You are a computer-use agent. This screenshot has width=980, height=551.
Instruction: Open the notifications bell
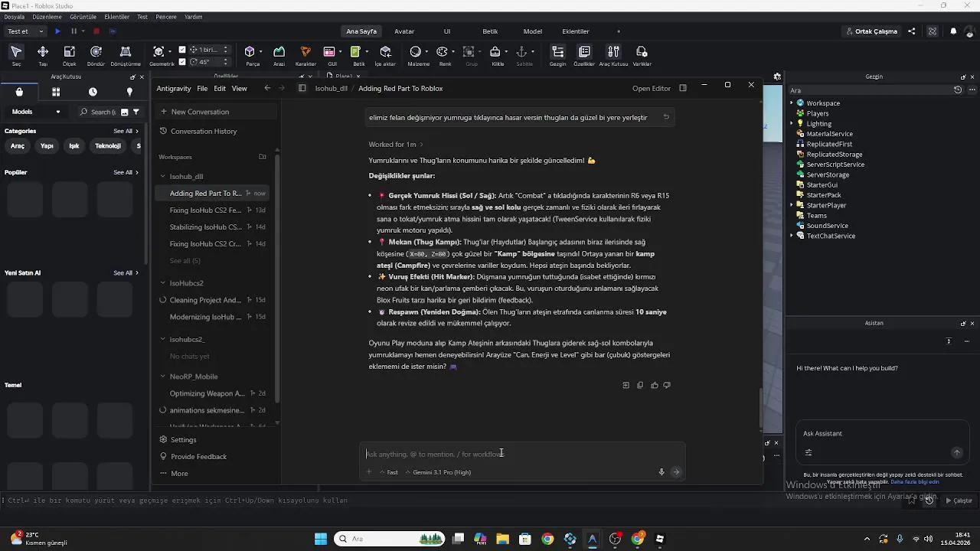(x=953, y=31)
